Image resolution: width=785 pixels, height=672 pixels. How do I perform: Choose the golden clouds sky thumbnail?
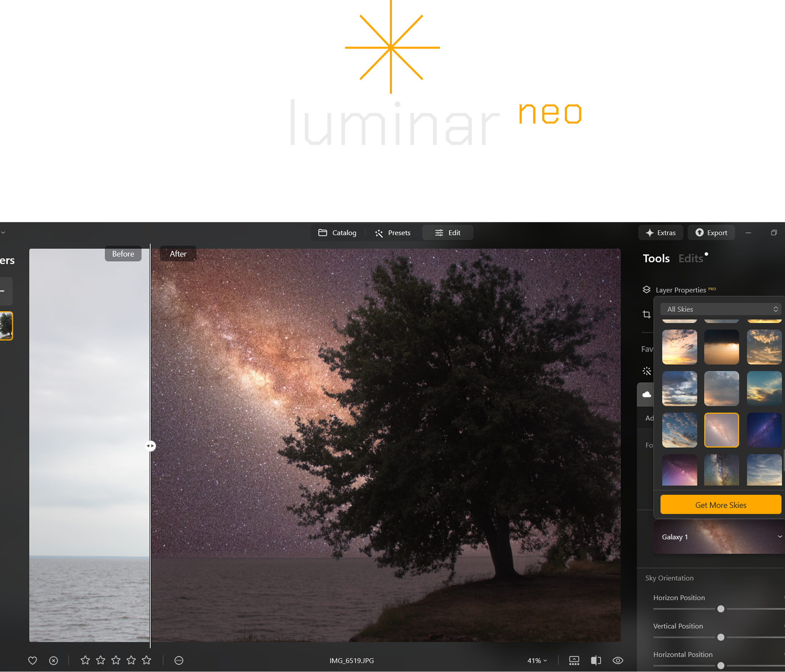764,347
